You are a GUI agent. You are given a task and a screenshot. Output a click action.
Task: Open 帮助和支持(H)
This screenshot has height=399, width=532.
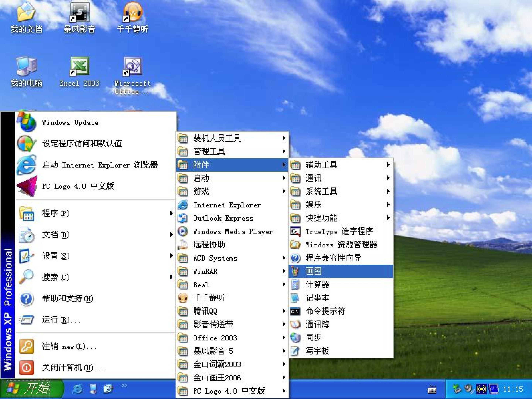pyautogui.click(x=96, y=299)
